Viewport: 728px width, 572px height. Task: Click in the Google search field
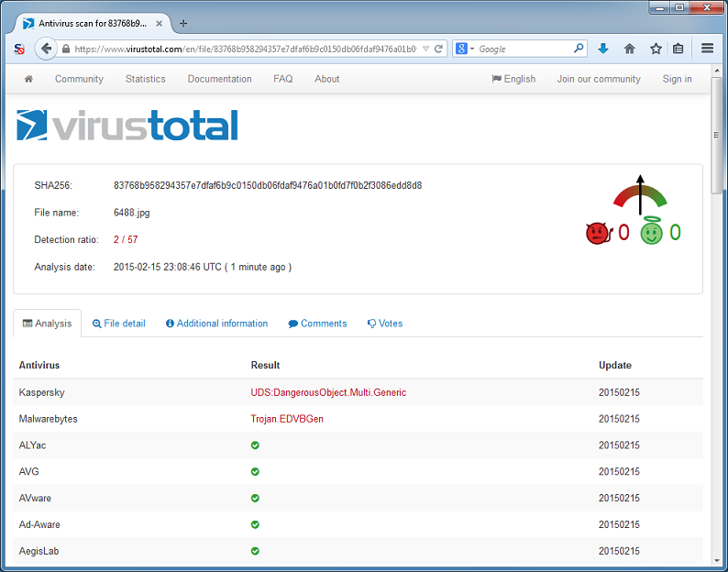523,49
